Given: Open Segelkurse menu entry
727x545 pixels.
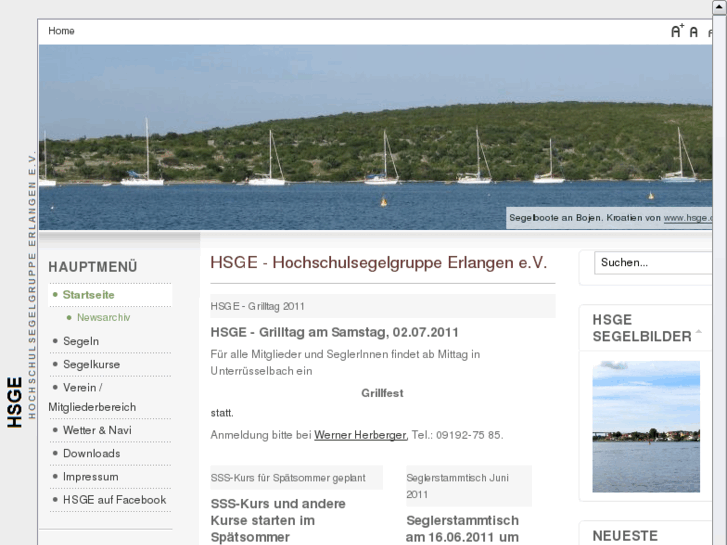Looking at the screenshot, I should point(91,364).
